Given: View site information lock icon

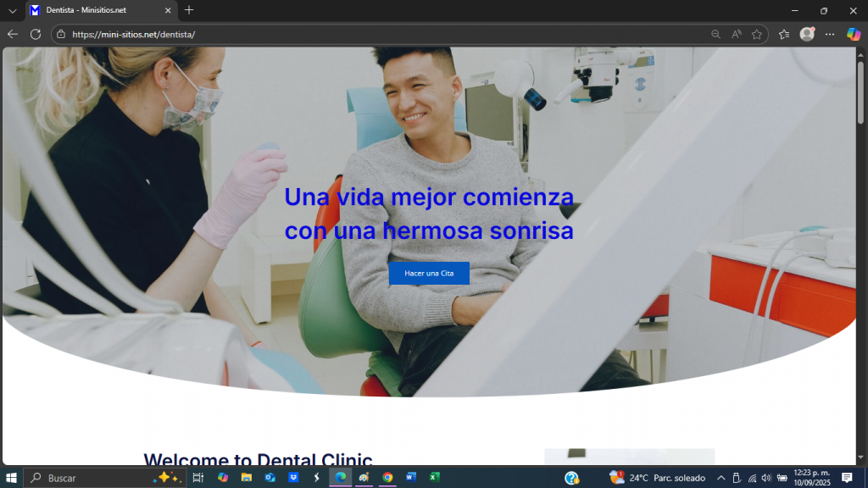Looking at the screenshot, I should tap(60, 35).
